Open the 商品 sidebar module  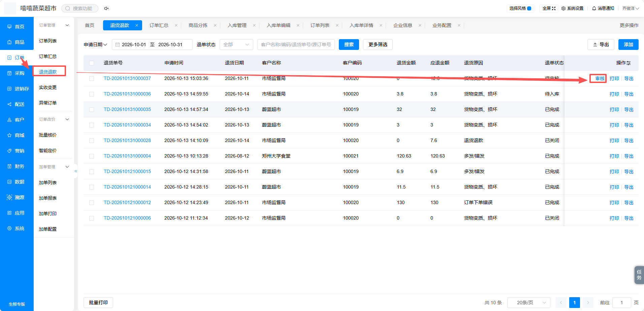point(16,42)
